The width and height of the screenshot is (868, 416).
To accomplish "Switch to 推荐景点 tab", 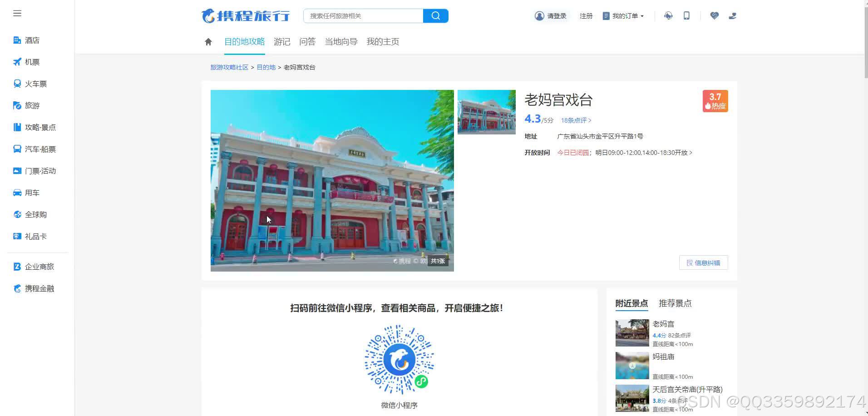I will pos(675,303).
